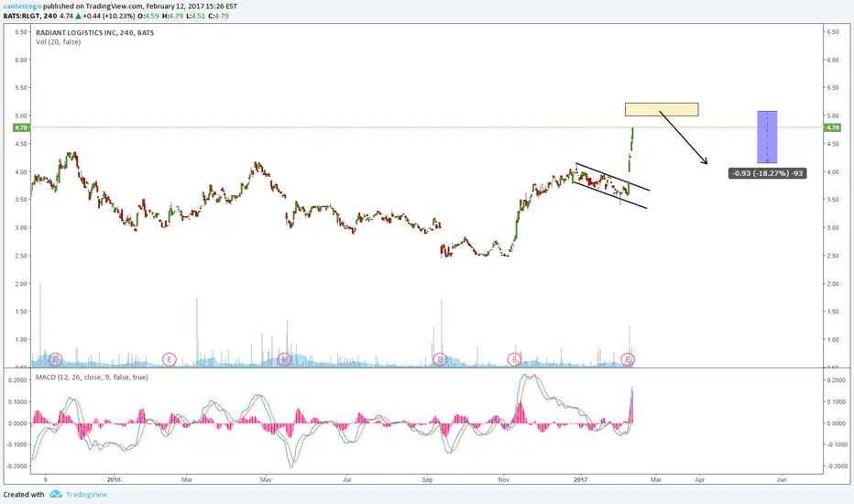Click the green up-arrow price change indicator

78,16
